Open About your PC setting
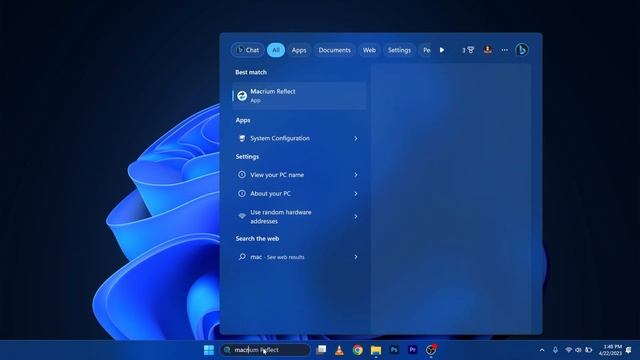 coord(299,193)
